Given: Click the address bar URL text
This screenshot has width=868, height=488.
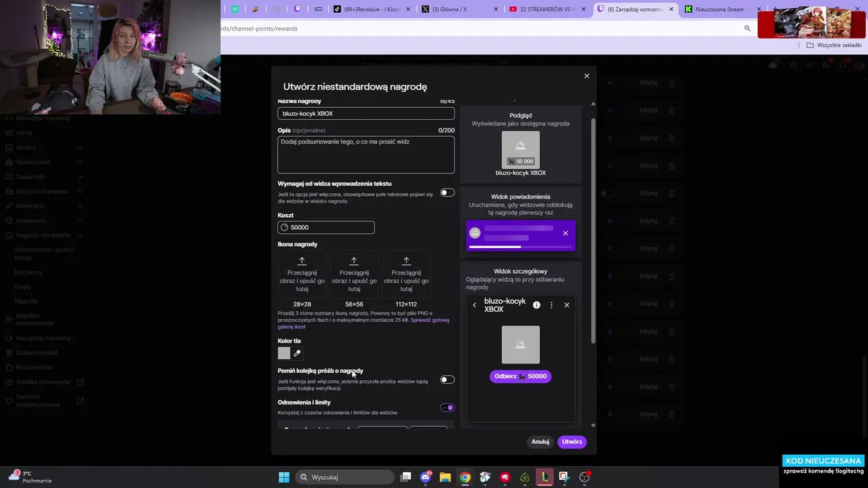Looking at the screenshot, I should [x=260, y=28].
